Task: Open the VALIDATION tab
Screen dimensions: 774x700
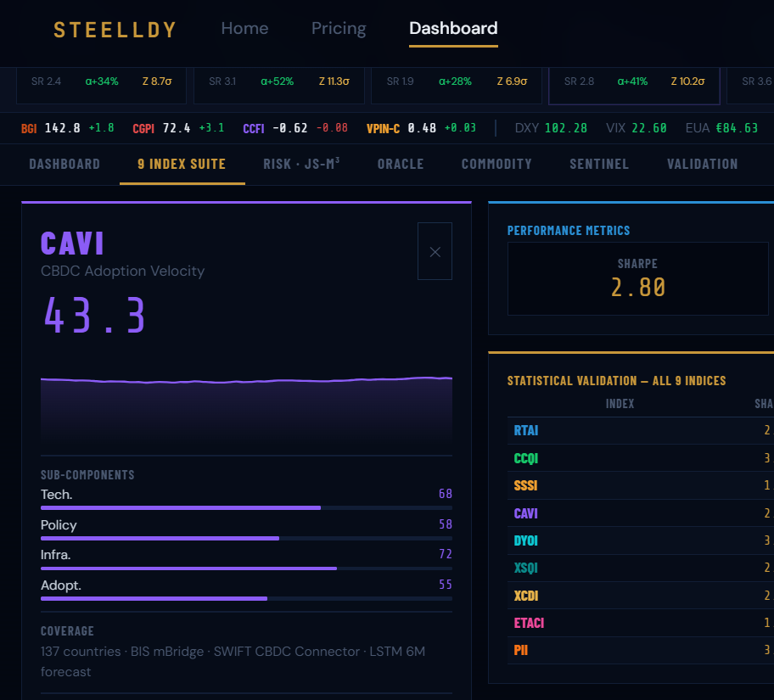Action: point(703,165)
